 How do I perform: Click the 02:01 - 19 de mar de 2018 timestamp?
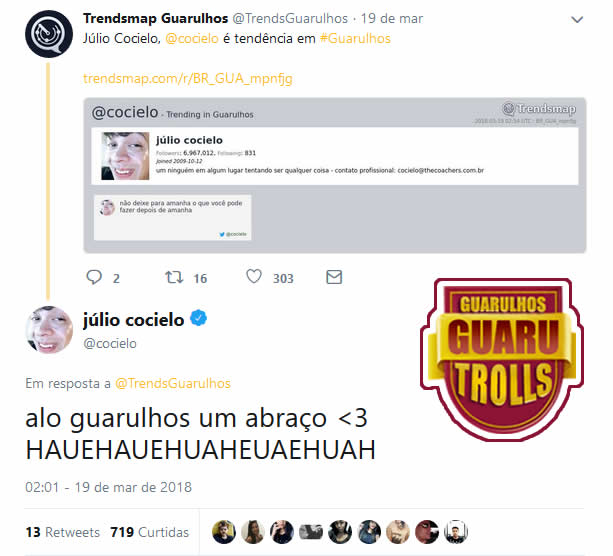[108, 487]
